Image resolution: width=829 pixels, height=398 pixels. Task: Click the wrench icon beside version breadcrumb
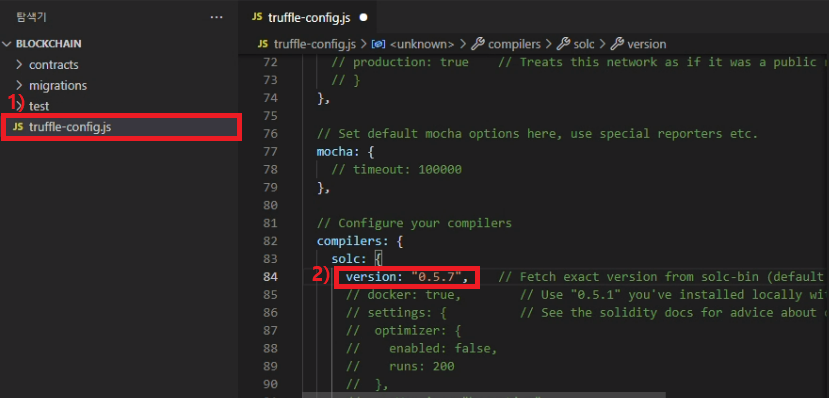(x=616, y=44)
